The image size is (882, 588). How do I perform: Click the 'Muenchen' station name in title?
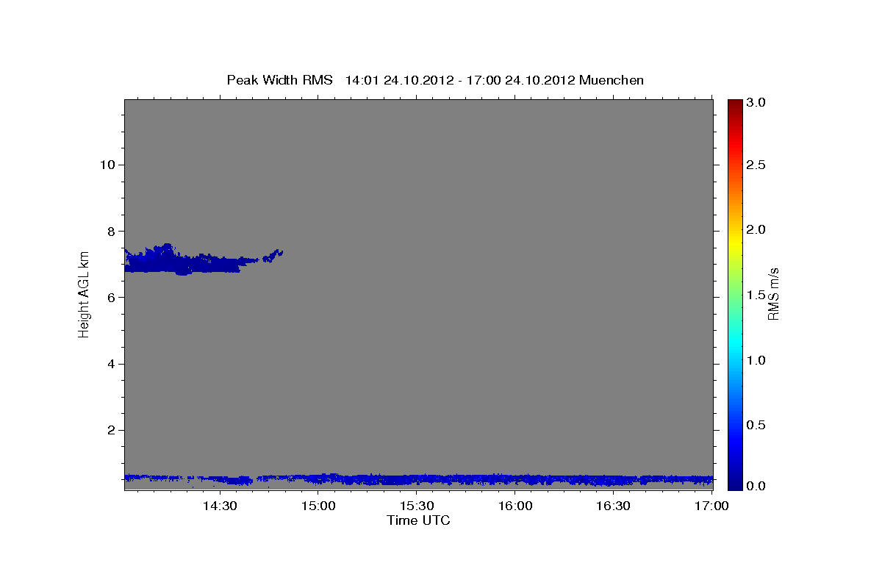(x=612, y=79)
